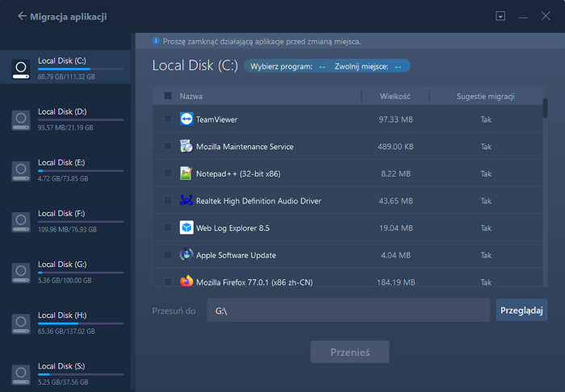Viewport: 565px width, 392px height.
Task: Click the TeamViewer app icon
Action: [x=186, y=119]
